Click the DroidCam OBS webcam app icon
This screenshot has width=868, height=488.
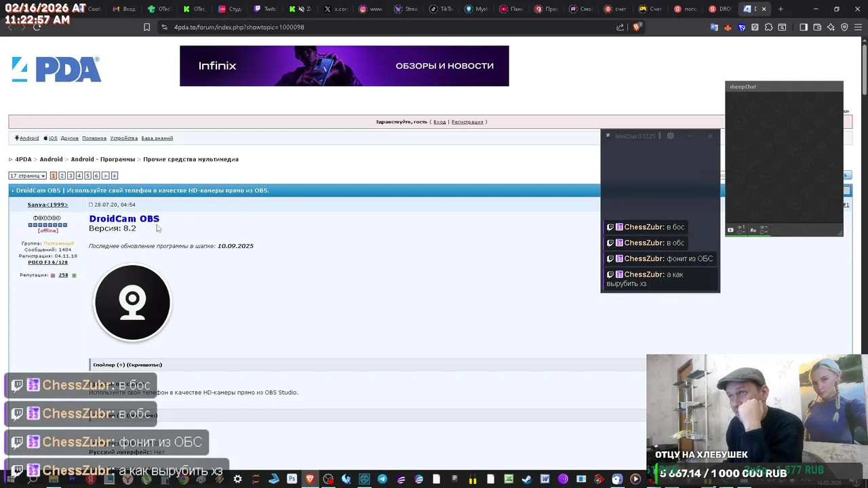[x=132, y=302]
